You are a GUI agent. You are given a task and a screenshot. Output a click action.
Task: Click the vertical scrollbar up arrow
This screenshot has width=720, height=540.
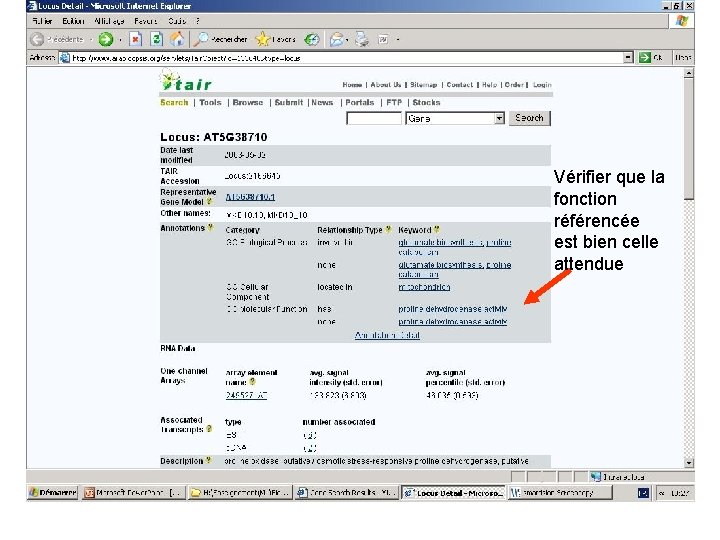(688, 73)
